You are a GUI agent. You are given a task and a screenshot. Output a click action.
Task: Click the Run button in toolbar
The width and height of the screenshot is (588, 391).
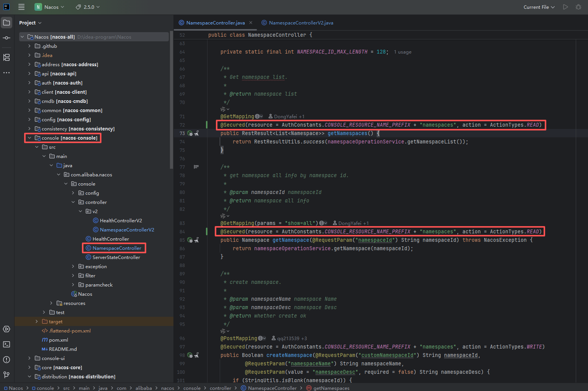tap(565, 7)
